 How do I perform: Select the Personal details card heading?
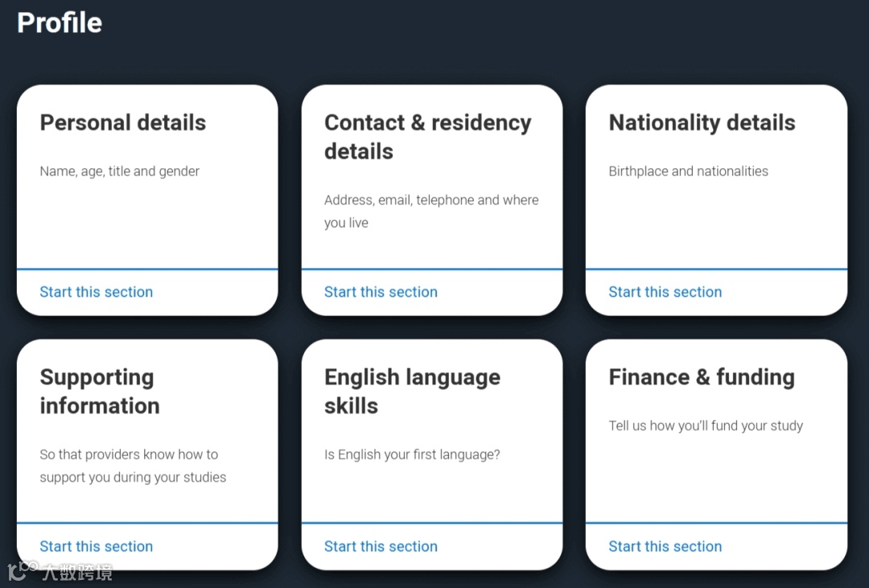[123, 123]
